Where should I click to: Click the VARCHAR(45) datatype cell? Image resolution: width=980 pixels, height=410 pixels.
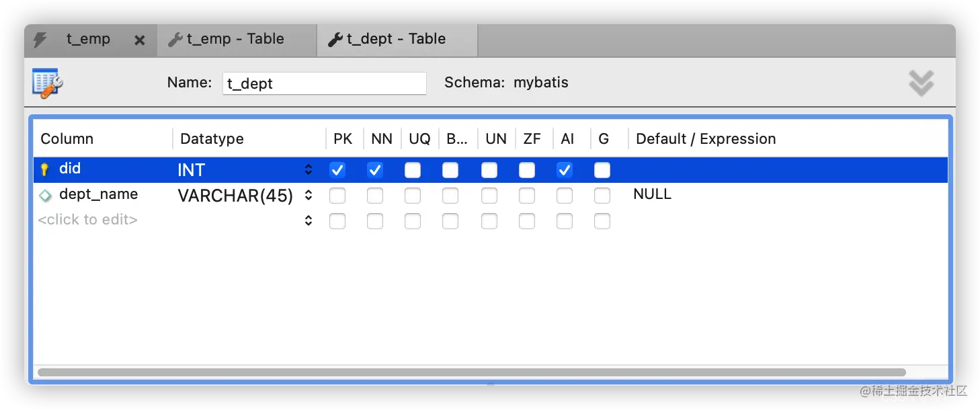point(235,196)
